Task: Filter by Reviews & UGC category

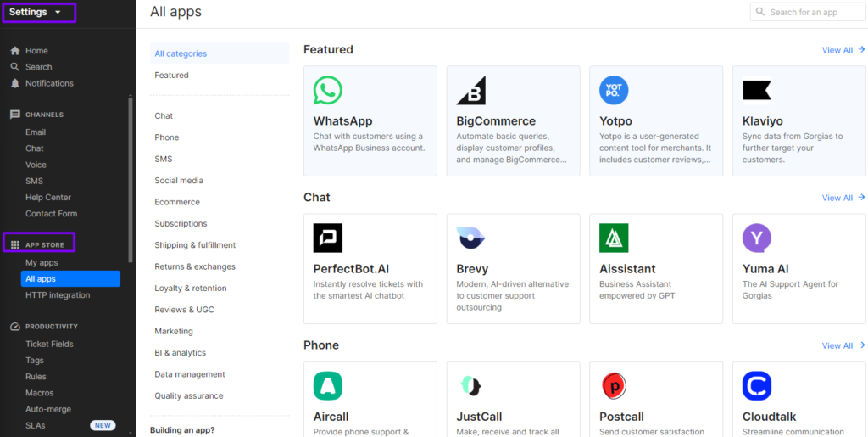Action: click(184, 311)
